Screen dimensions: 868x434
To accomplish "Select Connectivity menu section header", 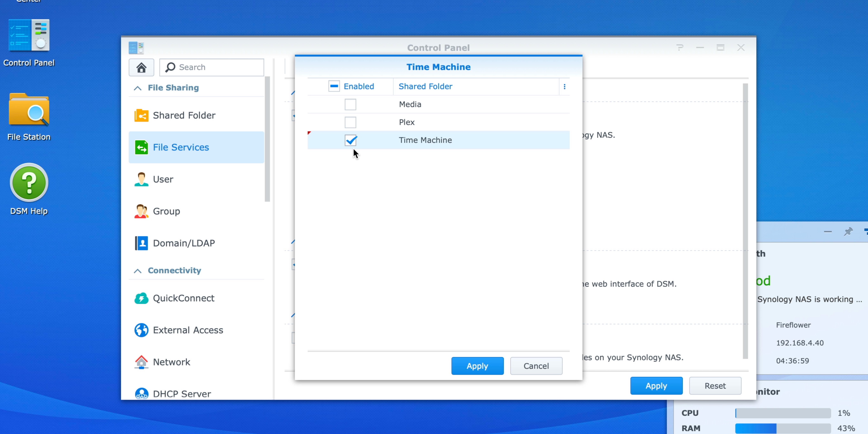I will pos(174,270).
